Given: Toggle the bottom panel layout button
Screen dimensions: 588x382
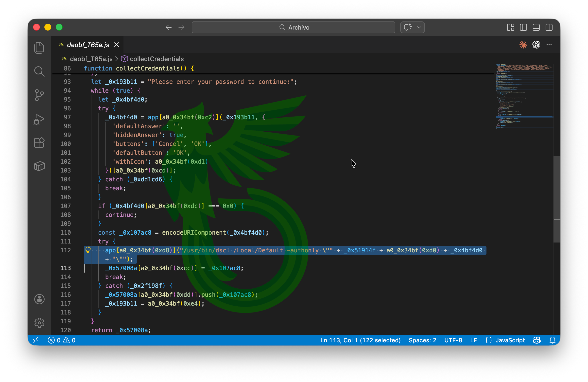Looking at the screenshot, I should tap(536, 27).
